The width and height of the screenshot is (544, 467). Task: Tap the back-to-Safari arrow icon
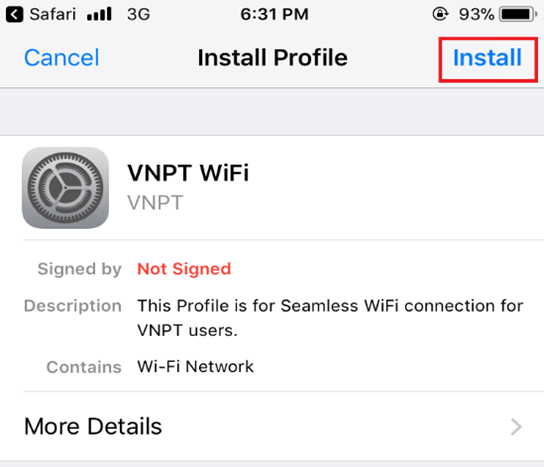point(14,15)
